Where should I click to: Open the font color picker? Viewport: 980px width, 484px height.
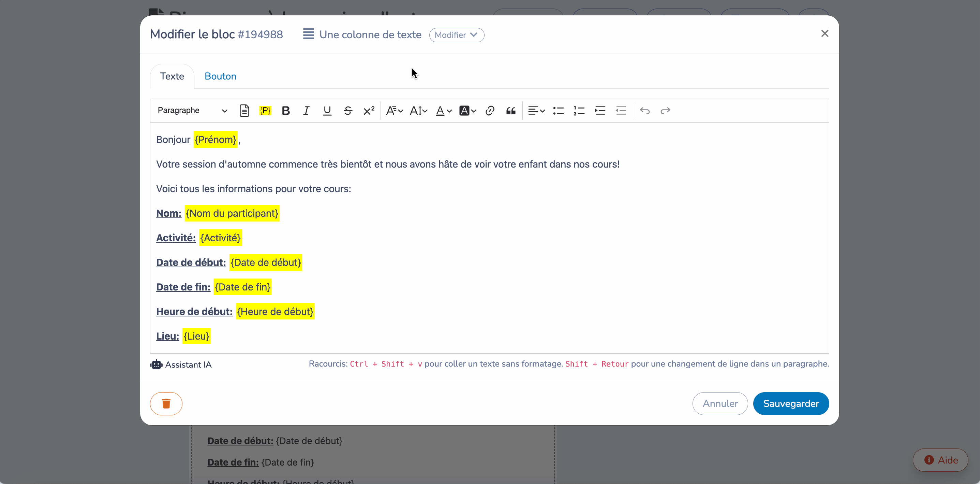pos(443,111)
